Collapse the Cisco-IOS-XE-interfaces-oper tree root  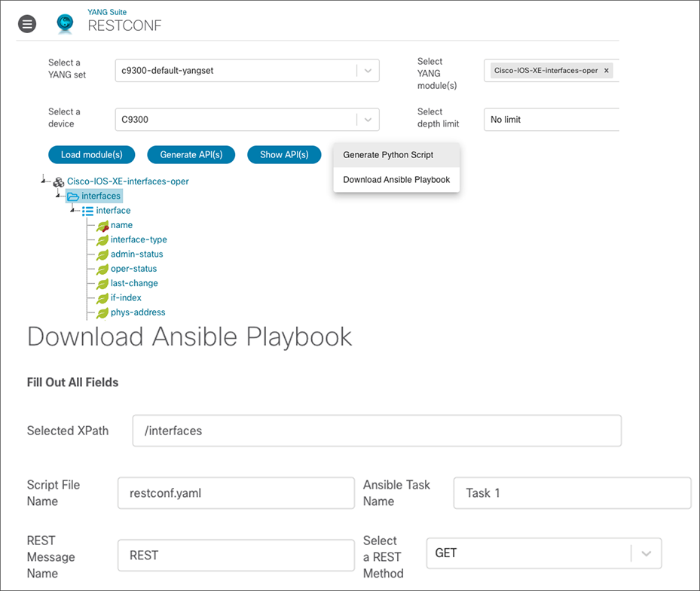pyautogui.click(x=43, y=180)
